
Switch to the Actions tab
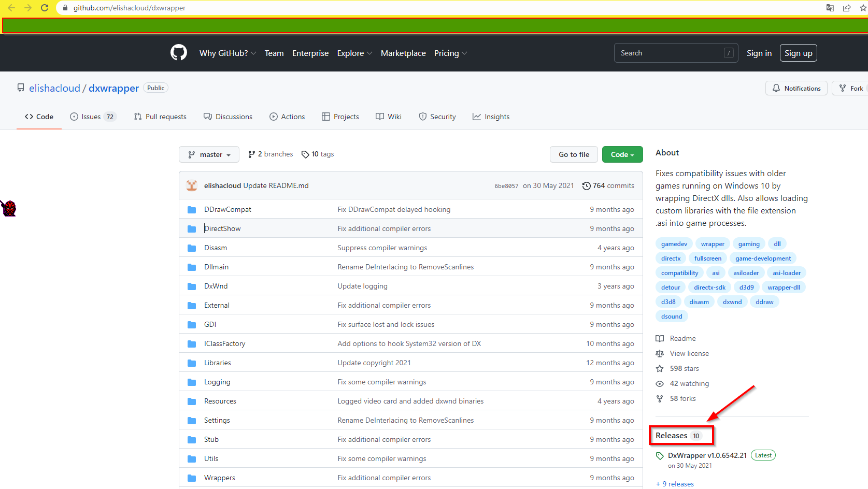tap(287, 117)
